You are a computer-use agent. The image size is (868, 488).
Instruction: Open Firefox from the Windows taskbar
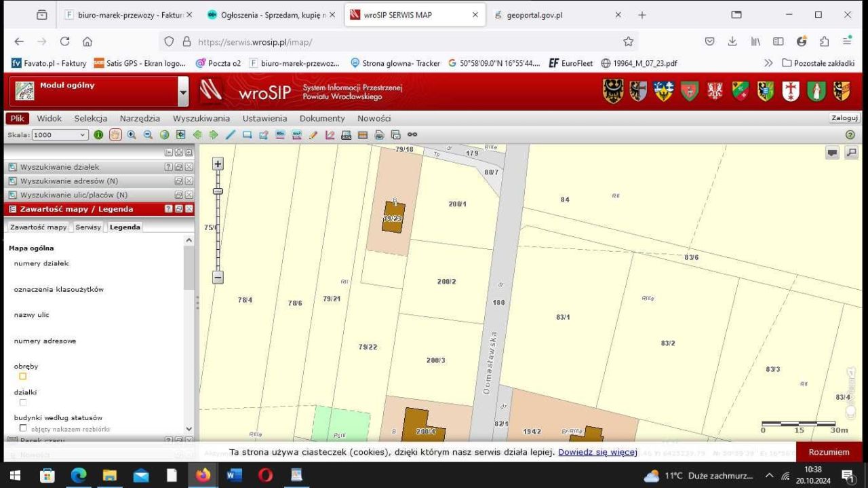[x=203, y=475]
